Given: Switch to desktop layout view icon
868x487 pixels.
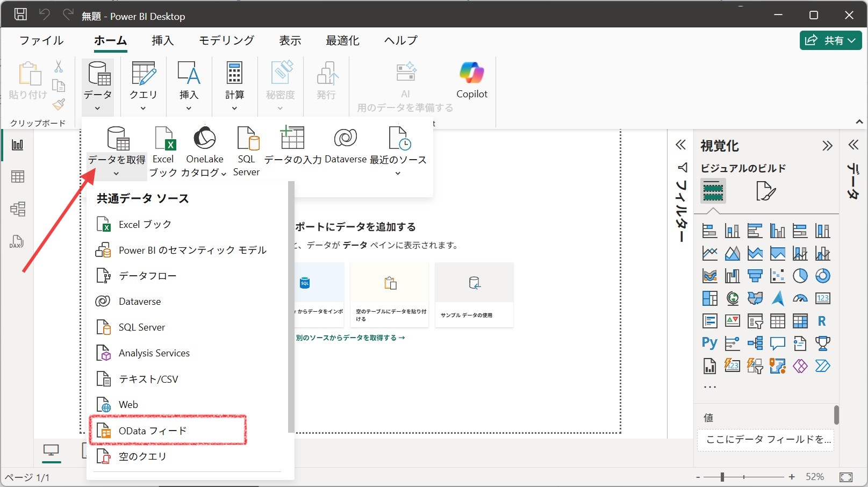Looking at the screenshot, I should [x=52, y=452].
